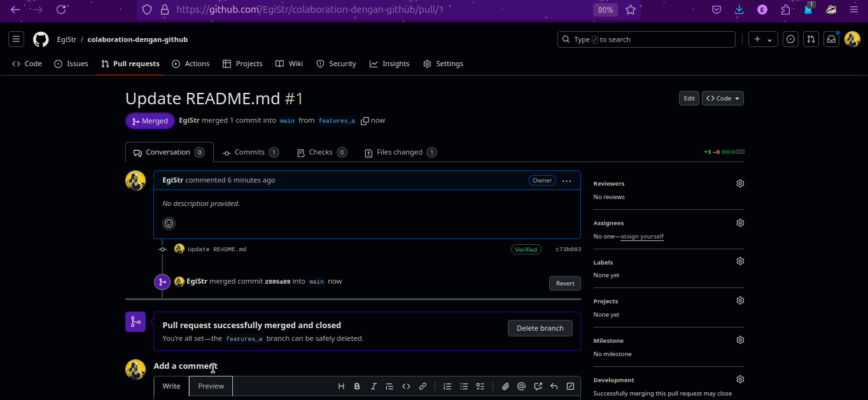868x400 pixels.
Task: Insert heading in comment toolbar
Action: 341,386
